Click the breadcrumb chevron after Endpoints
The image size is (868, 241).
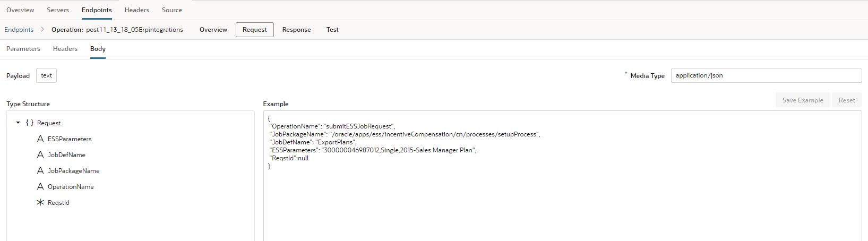(x=42, y=30)
